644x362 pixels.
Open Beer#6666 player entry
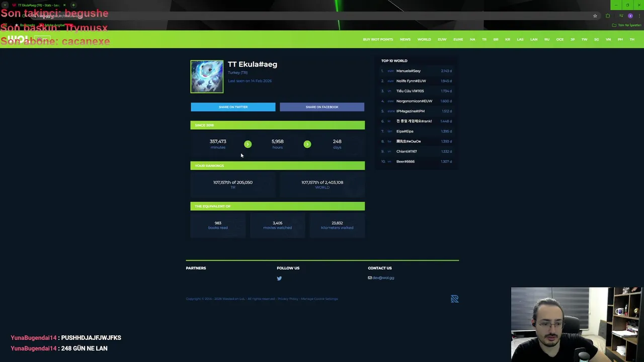tap(405, 161)
